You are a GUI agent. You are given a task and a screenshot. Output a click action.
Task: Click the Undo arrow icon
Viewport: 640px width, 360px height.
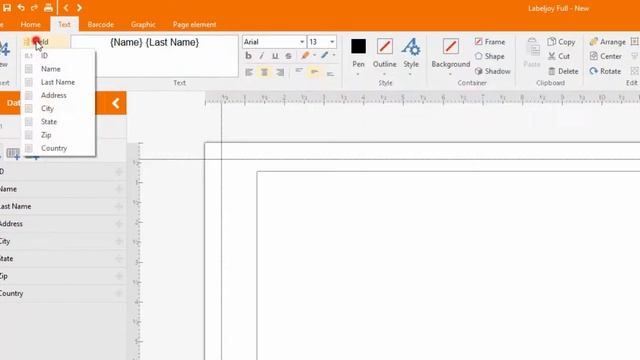(x=21, y=7)
